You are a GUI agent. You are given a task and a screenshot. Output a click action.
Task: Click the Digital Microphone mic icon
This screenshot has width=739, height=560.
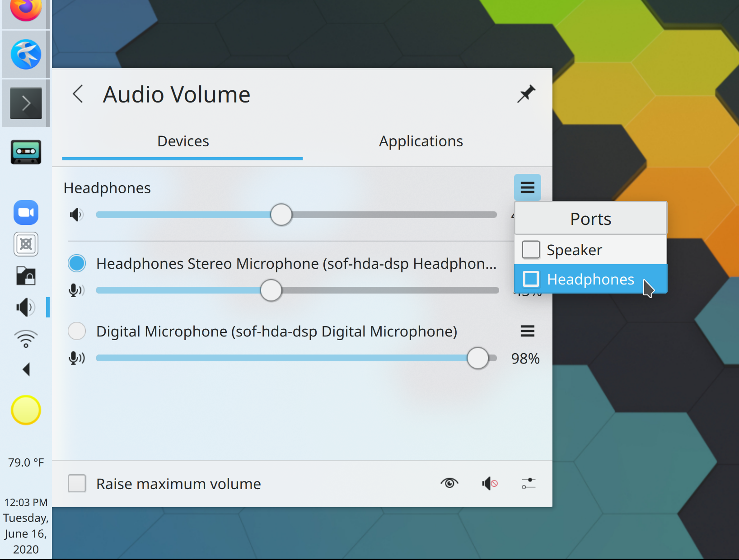tap(76, 358)
